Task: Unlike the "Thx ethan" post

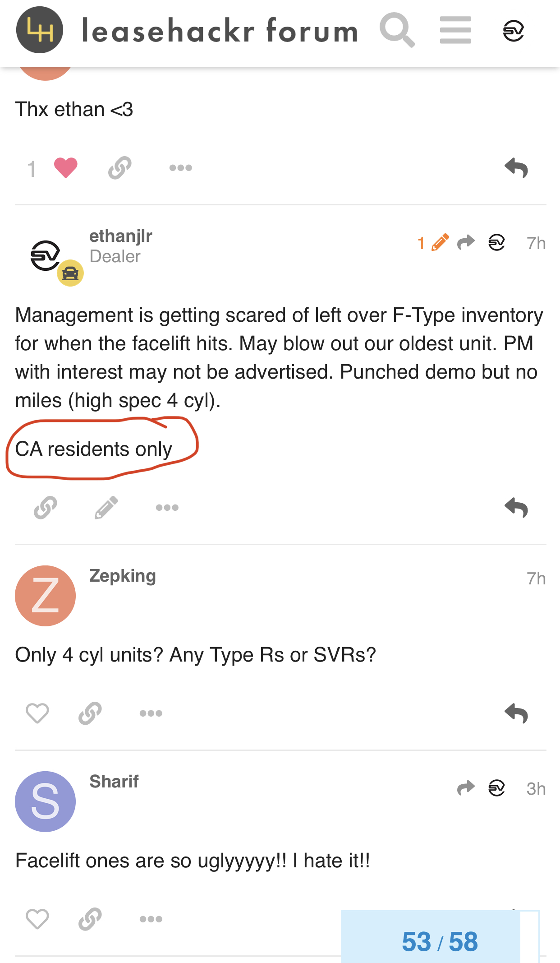Action: [65, 168]
